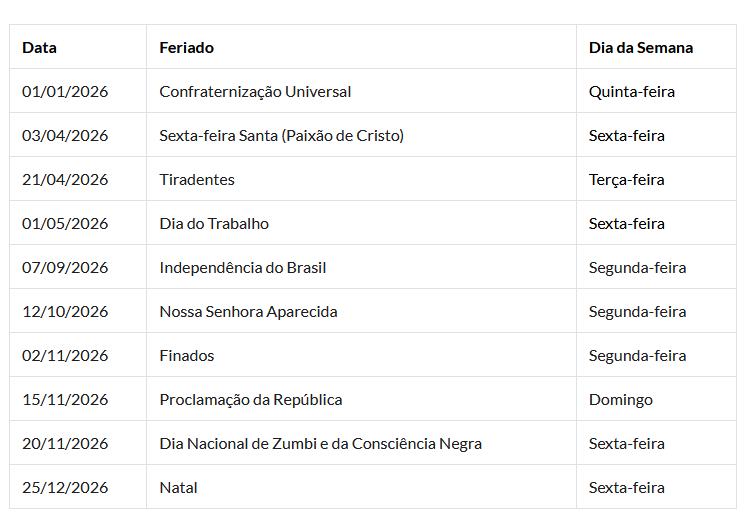Select the "Terça-feira" weekday cell
Screen dimensions: 750x523
coord(626,180)
